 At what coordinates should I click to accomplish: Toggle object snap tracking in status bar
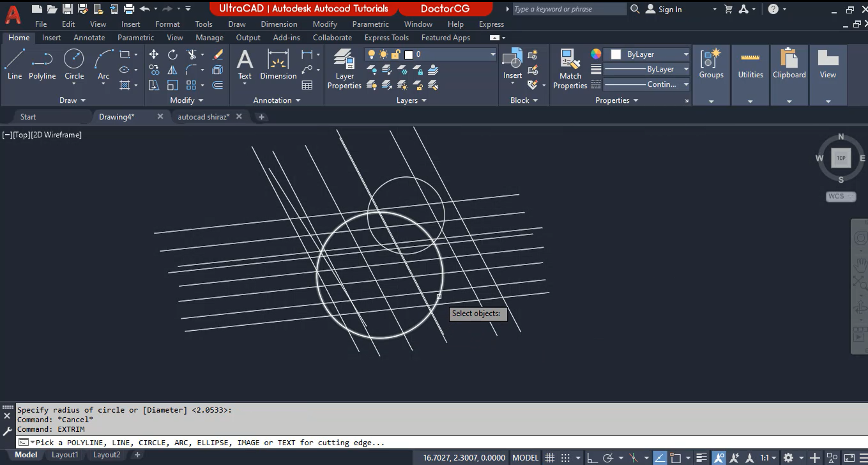coord(659,457)
